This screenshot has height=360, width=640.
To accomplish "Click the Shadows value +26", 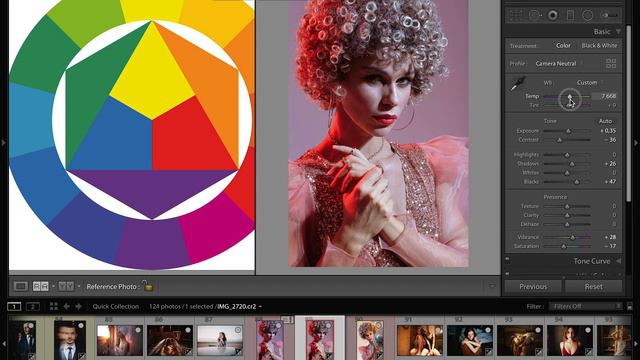I will point(610,163).
